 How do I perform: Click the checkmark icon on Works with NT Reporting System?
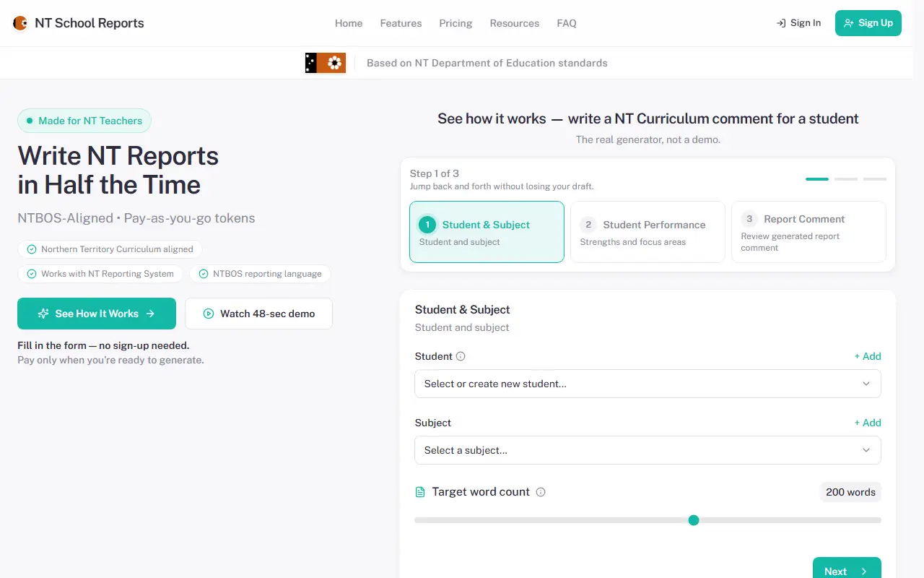(x=32, y=274)
